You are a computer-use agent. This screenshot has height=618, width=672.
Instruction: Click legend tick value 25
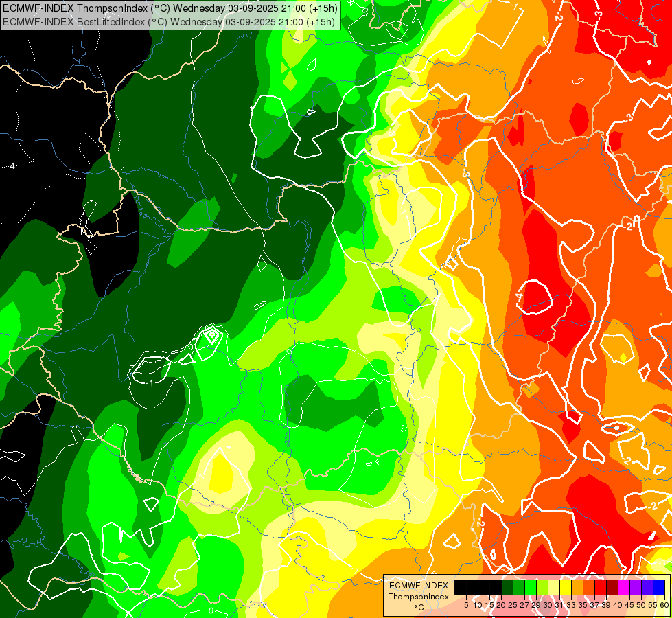tap(513, 605)
